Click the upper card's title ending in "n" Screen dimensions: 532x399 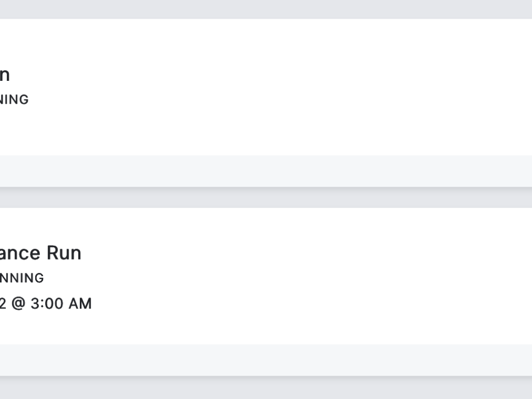coord(4,76)
